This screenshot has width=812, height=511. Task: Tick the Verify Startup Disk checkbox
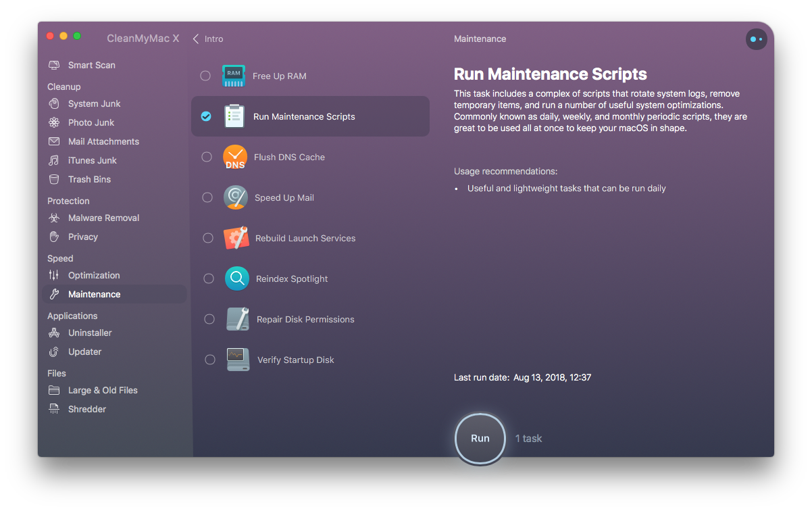coord(210,360)
